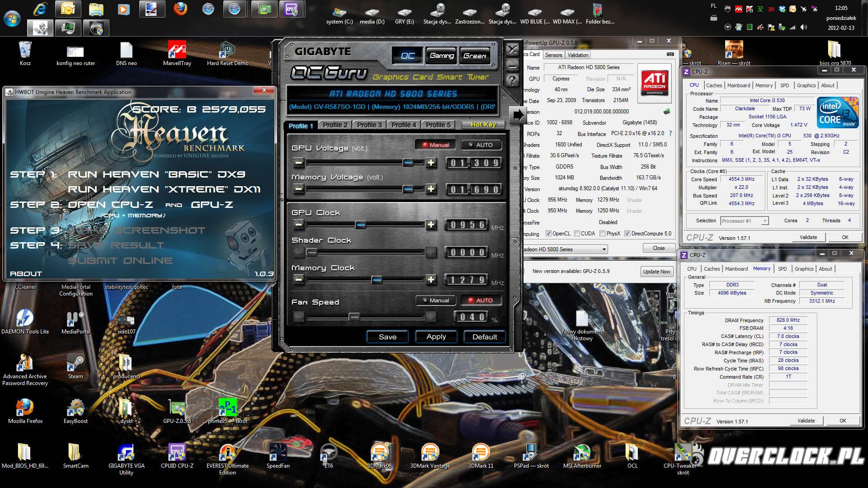Viewport: 868px width, 488px height.
Task: Launch 3DMark Vantage desktop shortcut
Action: point(430,456)
